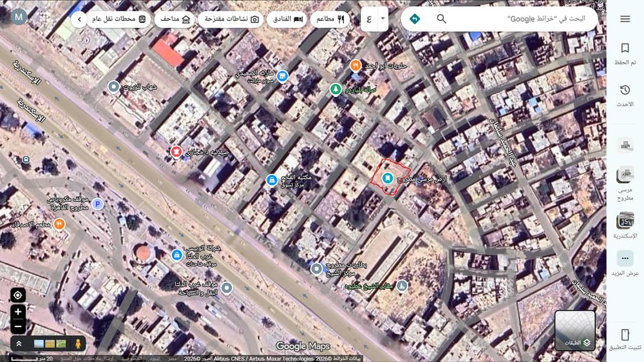Click the موقف غرب الدلتا النقل والسياحة marker
This screenshot has height=362, width=644.
(226, 288)
